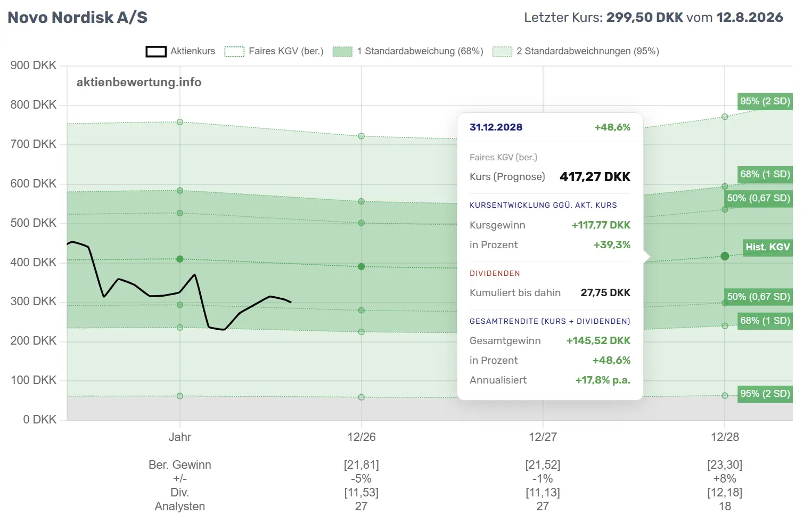Click the lower 68% (1 SD) band label
Viewport: 812px width, 522px height.
(x=765, y=321)
